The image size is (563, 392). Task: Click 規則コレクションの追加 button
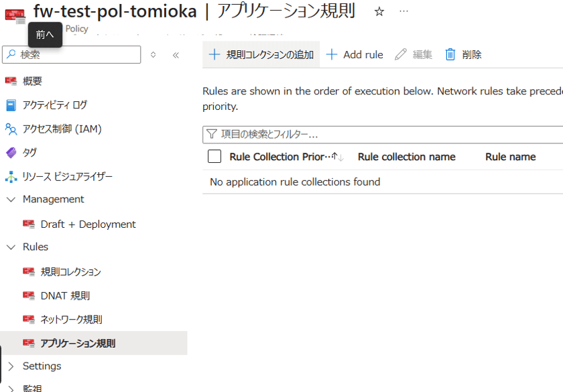coord(261,54)
